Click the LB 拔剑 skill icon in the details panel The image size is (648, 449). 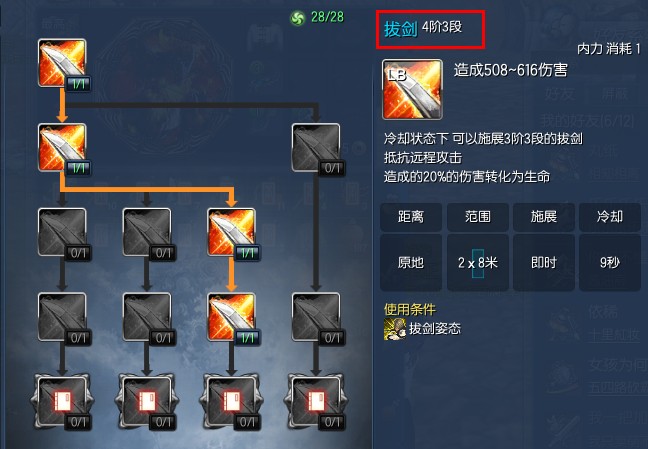pos(412,89)
